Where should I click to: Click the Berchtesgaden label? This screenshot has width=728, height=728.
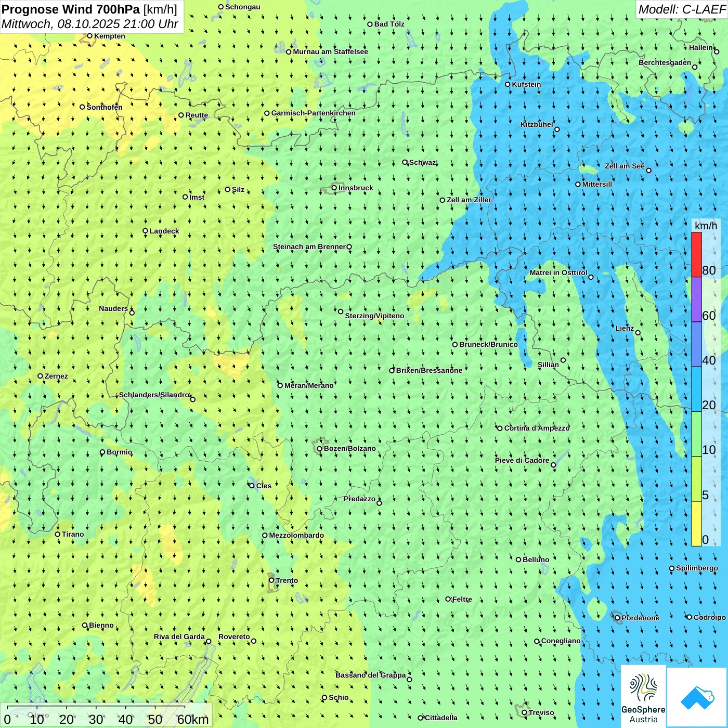(665, 62)
